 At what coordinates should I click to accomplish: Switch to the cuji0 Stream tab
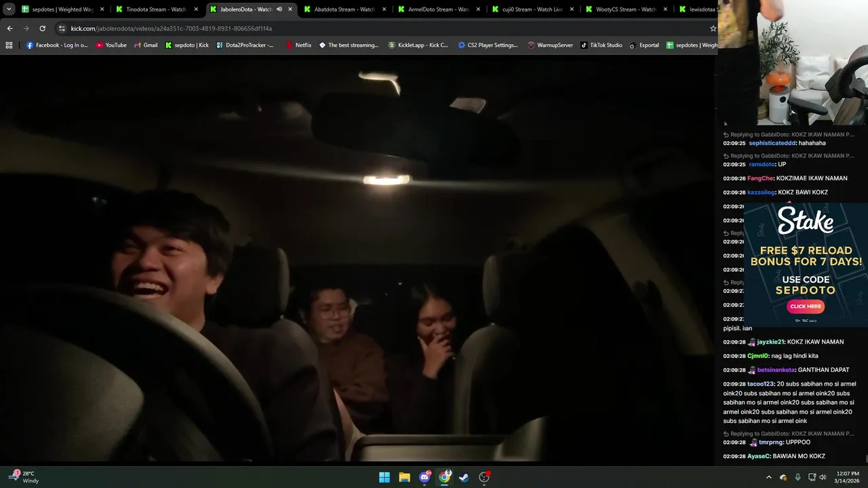pos(533,9)
